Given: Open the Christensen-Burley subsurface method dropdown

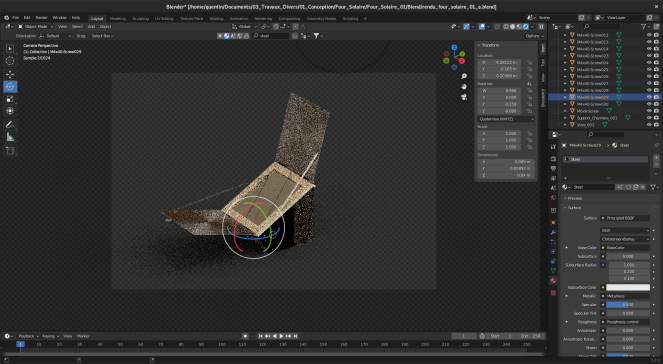Looking at the screenshot, I should [x=625, y=239].
